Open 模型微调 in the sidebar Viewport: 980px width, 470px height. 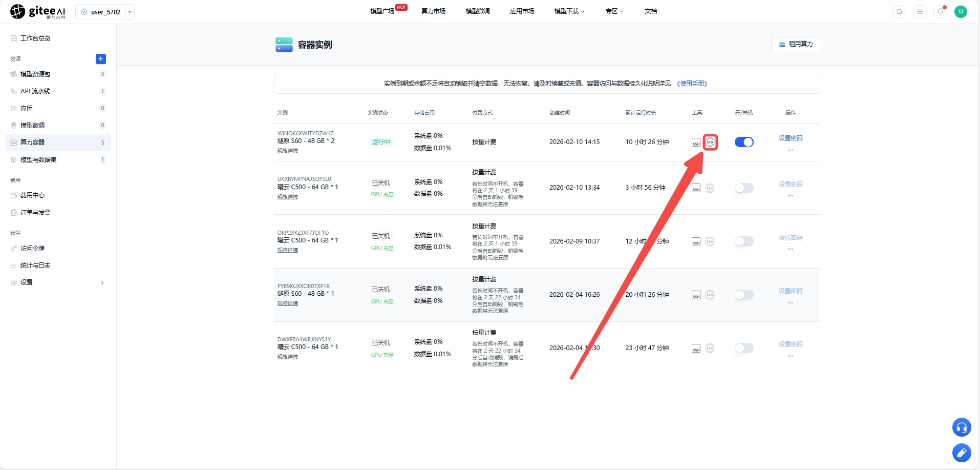click(58, 126)
